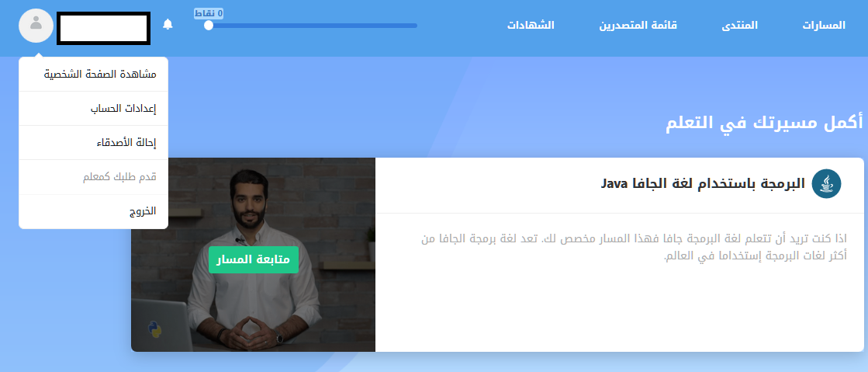The height and width of the screenshot is (372, 868).
Task: Click the points progress bar track
Action: click(x=312, y=26)
